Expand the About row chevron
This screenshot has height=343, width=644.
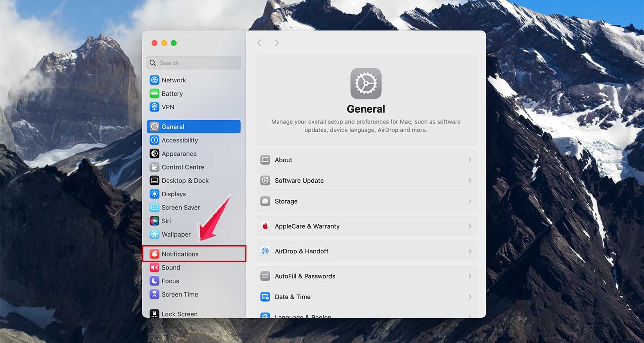[x=470, y=159]
